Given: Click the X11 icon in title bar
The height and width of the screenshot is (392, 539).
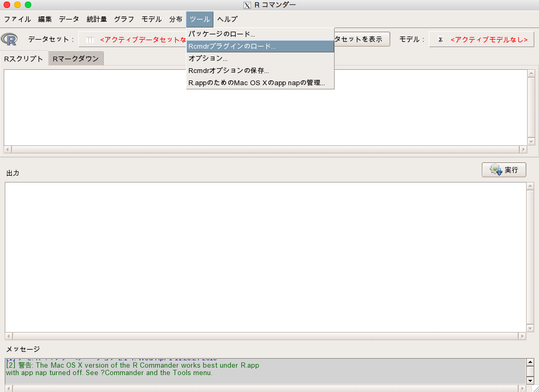Looking at the screenshot, I should (247, 5).
